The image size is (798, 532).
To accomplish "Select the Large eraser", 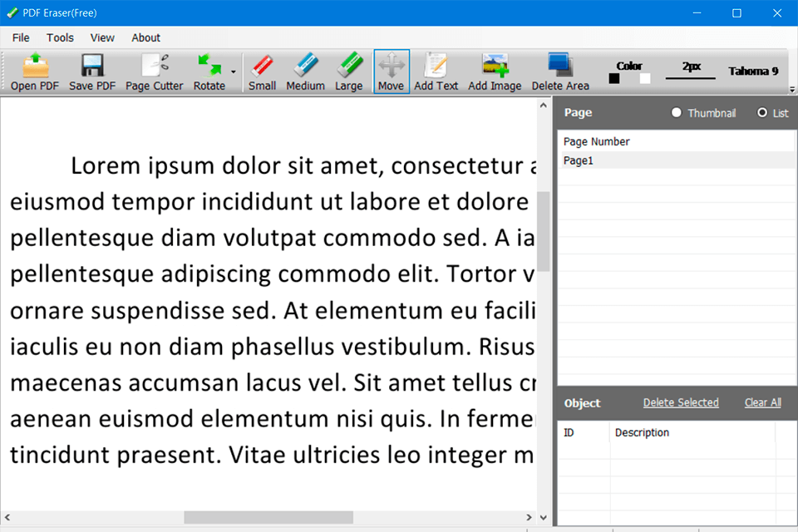I will (348, 71).
